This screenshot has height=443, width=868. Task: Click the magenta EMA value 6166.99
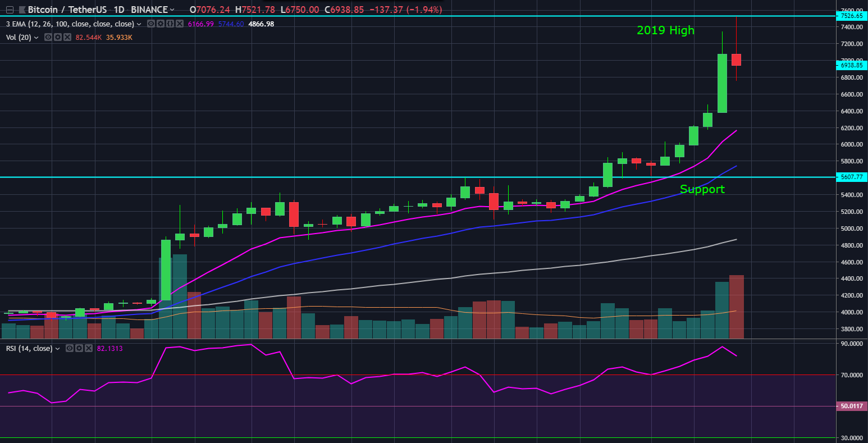tap(201, 24)
